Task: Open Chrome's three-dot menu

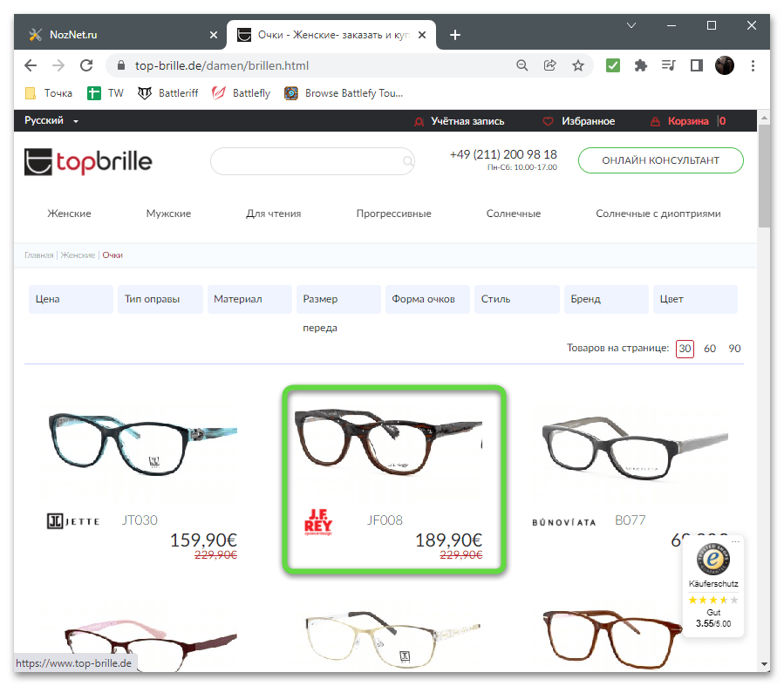Action: [753, 65]
